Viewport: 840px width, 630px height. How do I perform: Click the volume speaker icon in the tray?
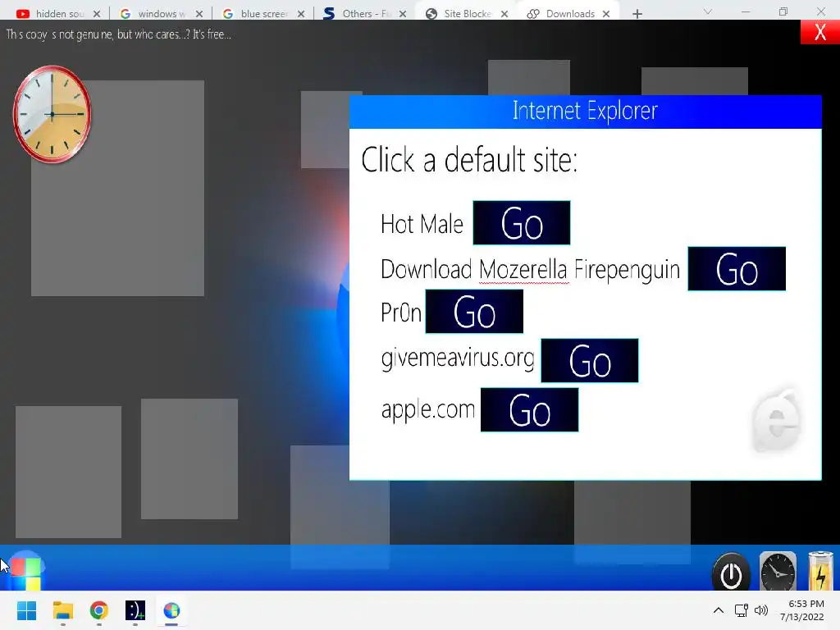760,610
